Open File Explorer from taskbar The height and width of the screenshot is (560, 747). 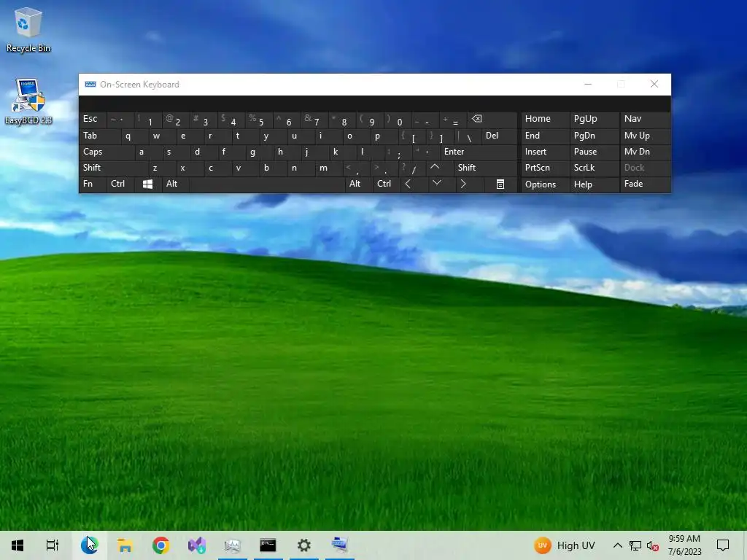tap(125, 545)
